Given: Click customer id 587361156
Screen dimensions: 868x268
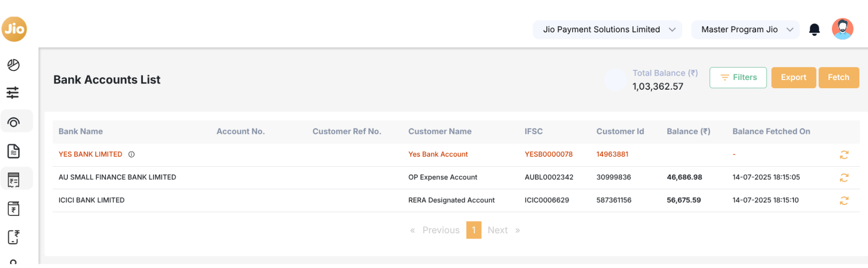Looking at the screenshot, I should coord(614,200).
